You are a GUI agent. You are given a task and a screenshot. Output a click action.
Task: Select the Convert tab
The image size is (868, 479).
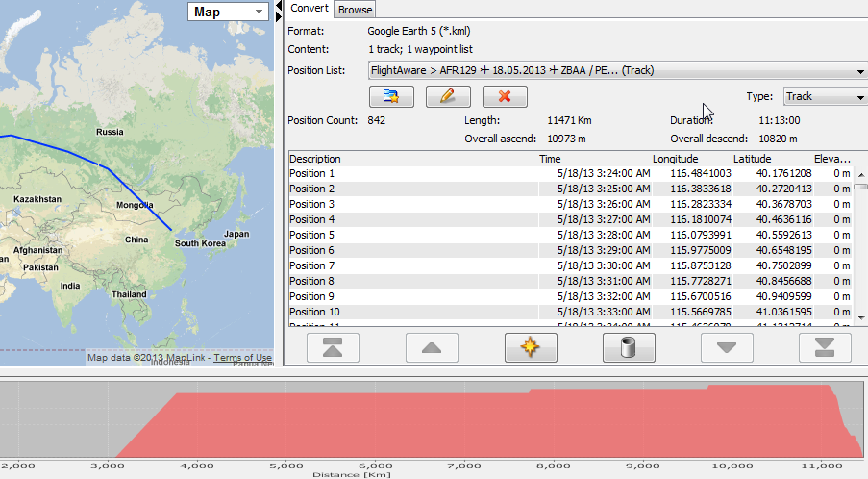coord(310,9)
